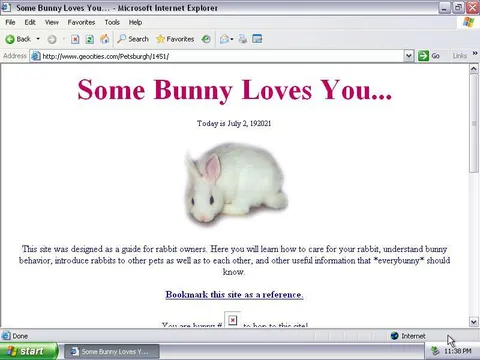
Task: Click the Windows Start button
Action: (x=28, y=351)
